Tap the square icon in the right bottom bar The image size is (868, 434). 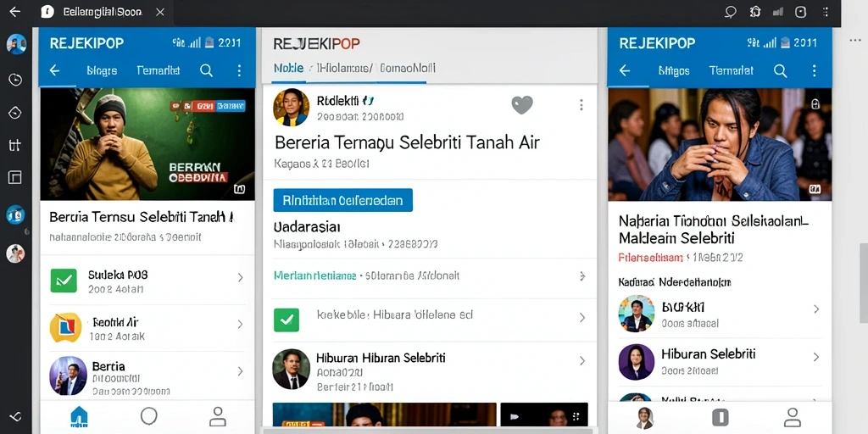(720, 417)
